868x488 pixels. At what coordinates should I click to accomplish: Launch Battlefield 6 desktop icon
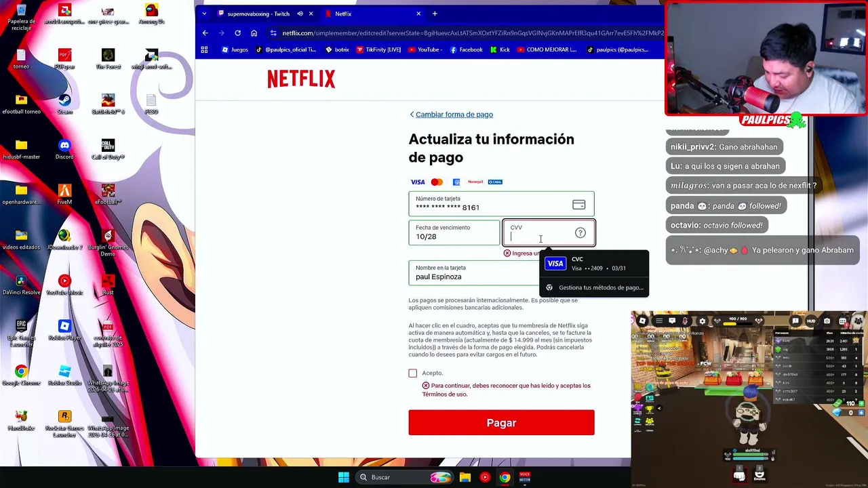[108, 104]
